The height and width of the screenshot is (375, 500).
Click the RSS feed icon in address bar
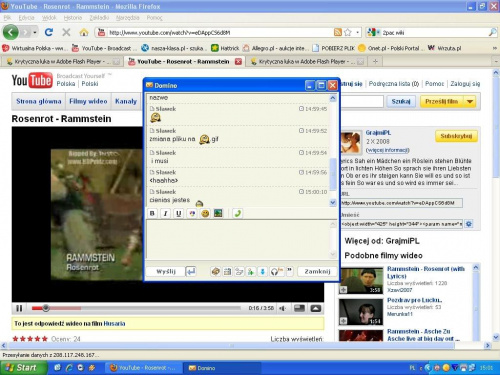[x=338, y=32]
